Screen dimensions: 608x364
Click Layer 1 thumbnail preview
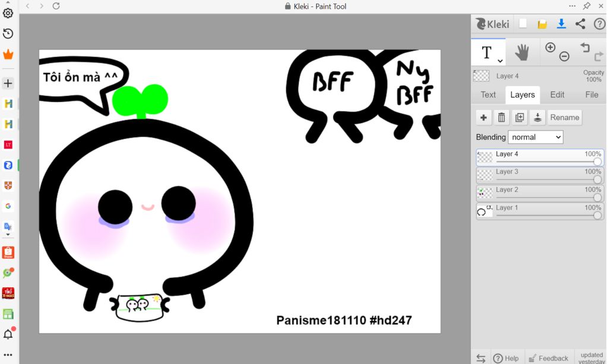(484, 211)
